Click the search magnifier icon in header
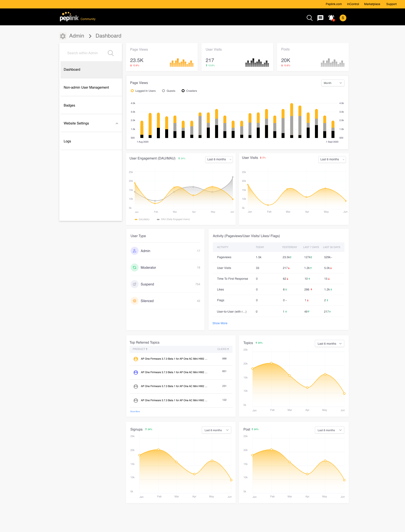 click(309, 18)
